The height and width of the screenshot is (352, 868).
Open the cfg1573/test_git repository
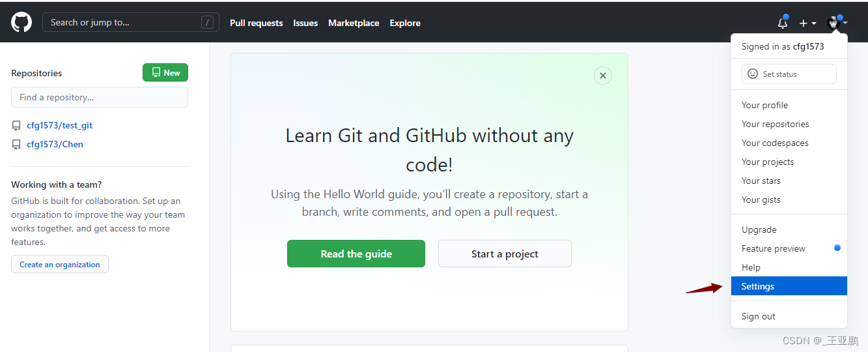(59, 125)
